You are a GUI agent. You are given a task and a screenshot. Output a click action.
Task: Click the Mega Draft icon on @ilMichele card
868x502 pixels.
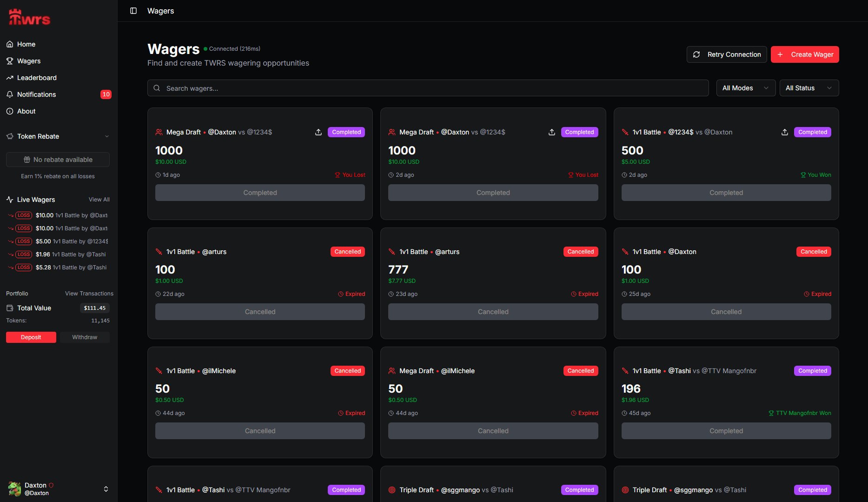392,371
